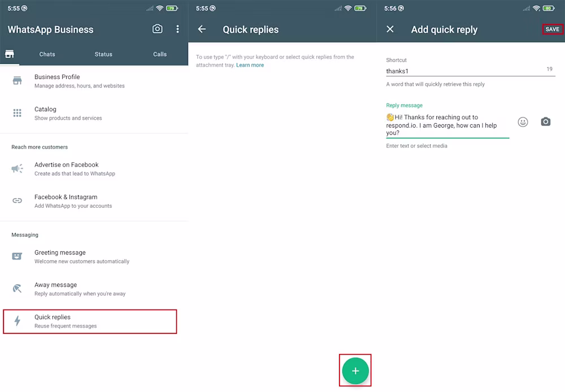
Task: Open Business Profile settings
Action: (94, 81)
